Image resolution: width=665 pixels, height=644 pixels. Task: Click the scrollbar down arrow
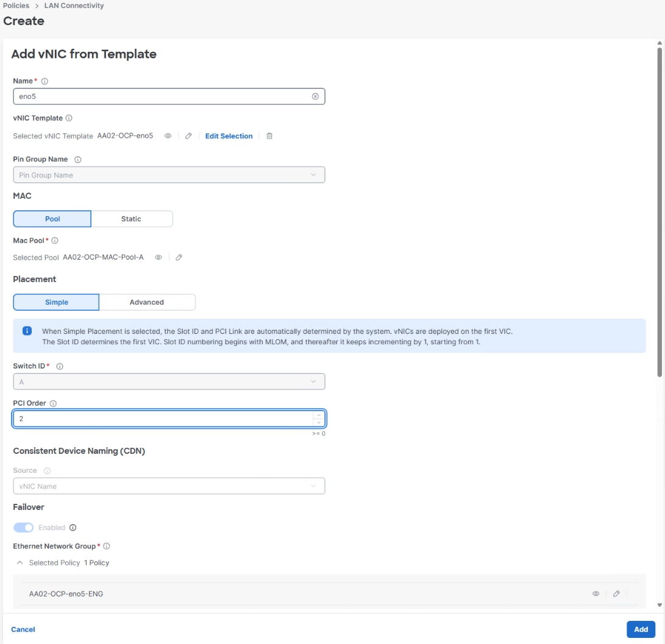(660, 605)
